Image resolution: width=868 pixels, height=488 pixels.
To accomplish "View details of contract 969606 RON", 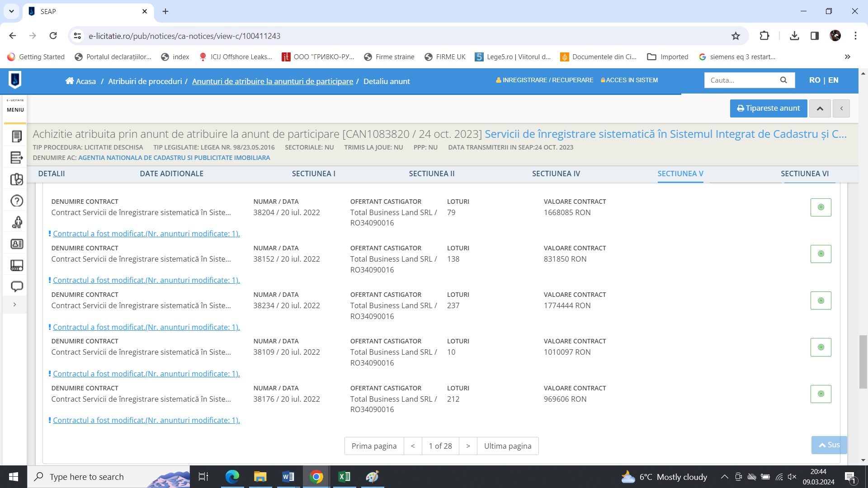I will click(821, 394).
